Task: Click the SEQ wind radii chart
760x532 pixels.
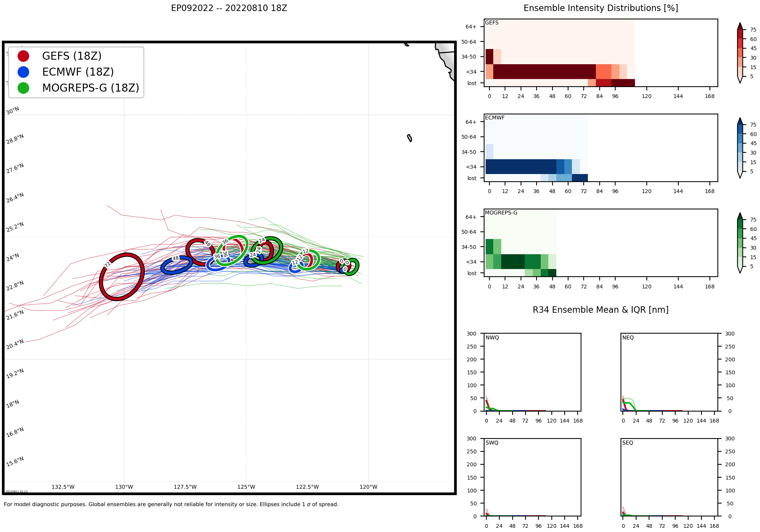Action: coord(669,477)
